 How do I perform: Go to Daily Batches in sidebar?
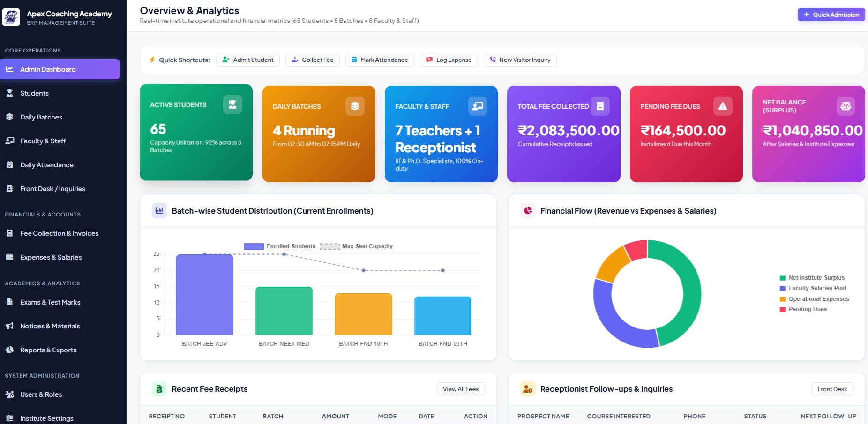pyautogui.click(x=60, y=117)
